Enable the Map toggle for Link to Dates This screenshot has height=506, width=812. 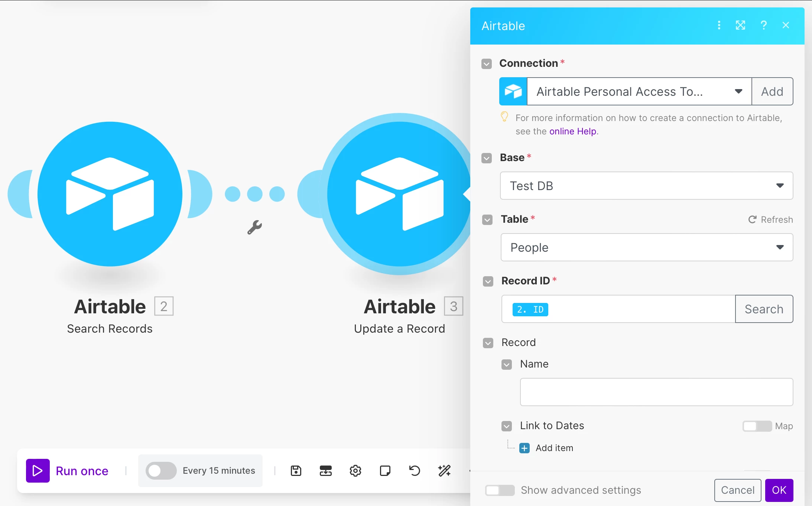tap(757, 426)
